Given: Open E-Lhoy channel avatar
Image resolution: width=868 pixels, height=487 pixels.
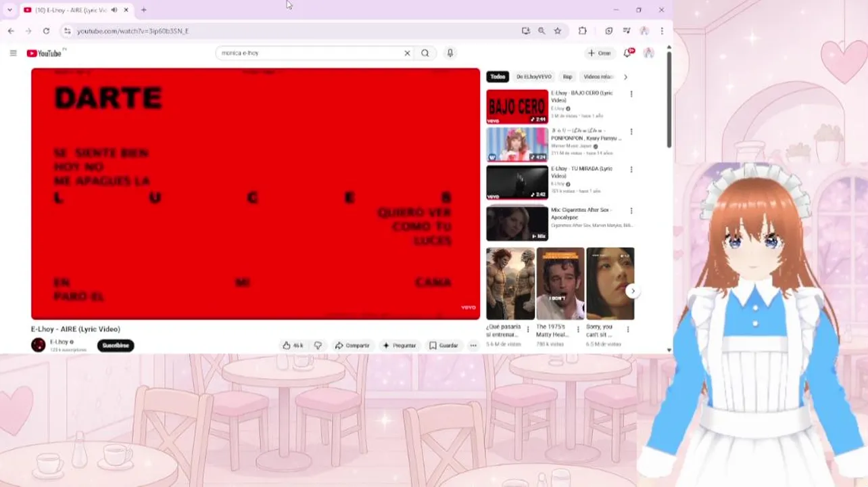Looking at the screenshot, I should tap(39, 345).
